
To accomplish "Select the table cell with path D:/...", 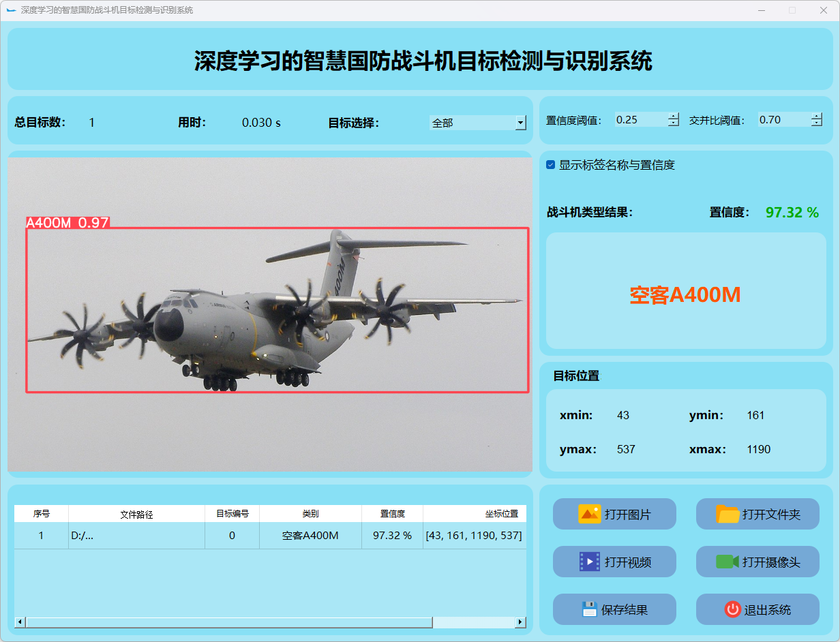I will 137,536.
